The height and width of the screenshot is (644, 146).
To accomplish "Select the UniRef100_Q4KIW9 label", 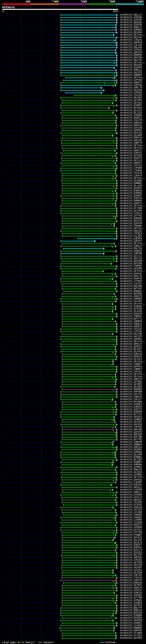I will (x=131, y=429).
